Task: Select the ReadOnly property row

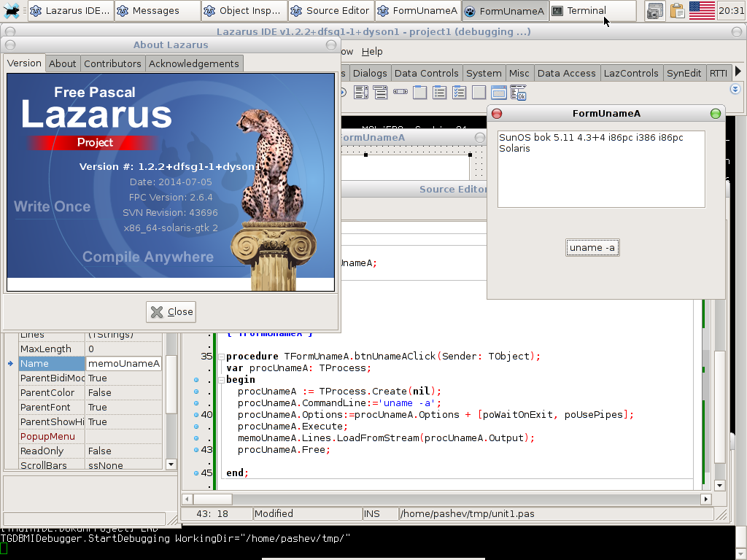Action: tap(90, 451)
